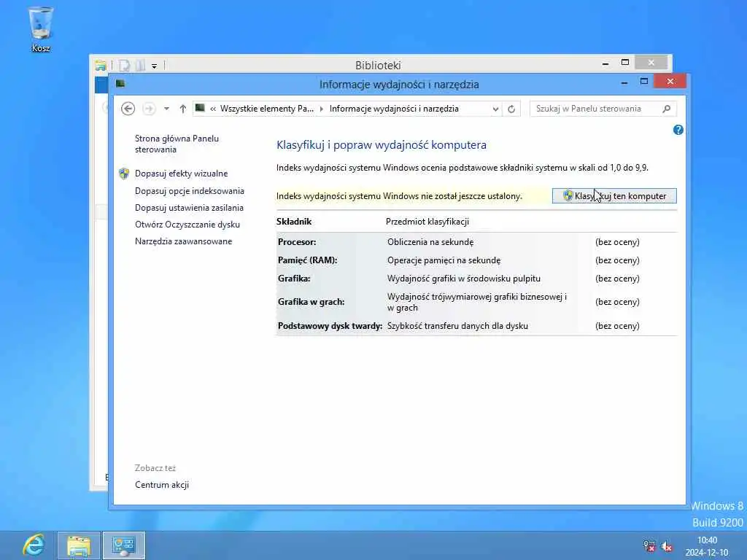Click the 'Grafika w grach:' row label
747x560 pixels.
(x=311, y=301)
